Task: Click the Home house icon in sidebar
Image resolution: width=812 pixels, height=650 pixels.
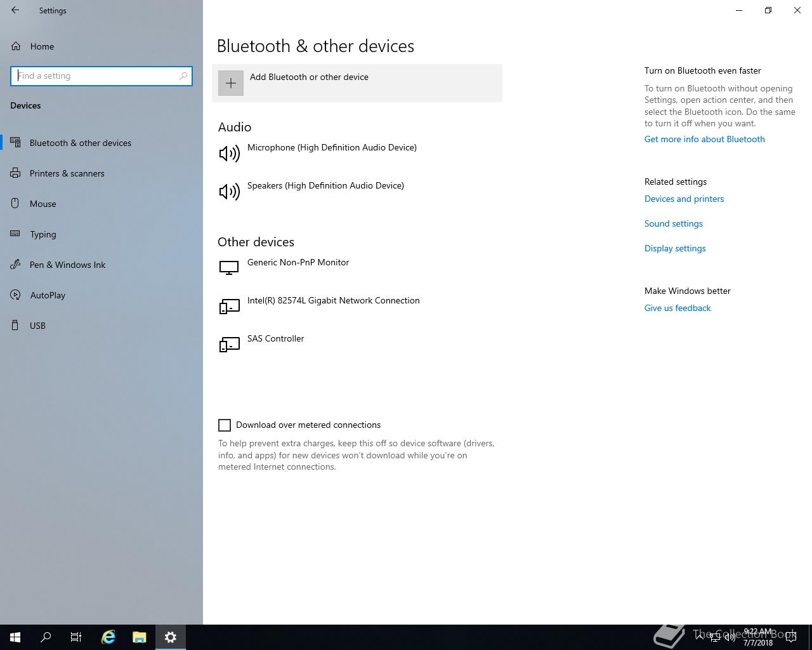Action: pyautogui.click(x=15, y=46)
